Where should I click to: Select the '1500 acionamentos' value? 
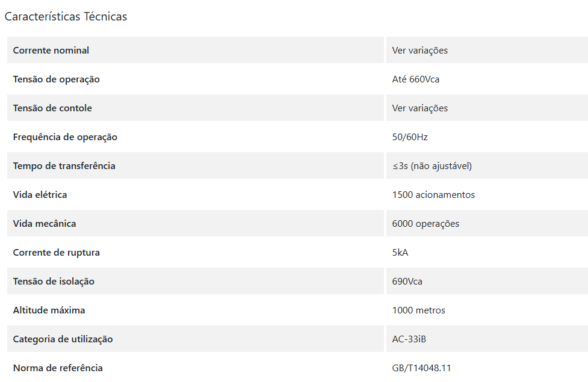click(x=433, y=195)
